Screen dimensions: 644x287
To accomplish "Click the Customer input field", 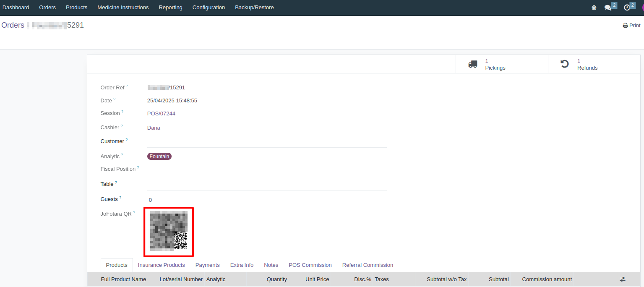I will pyautogui.click(x=267, y=142).
